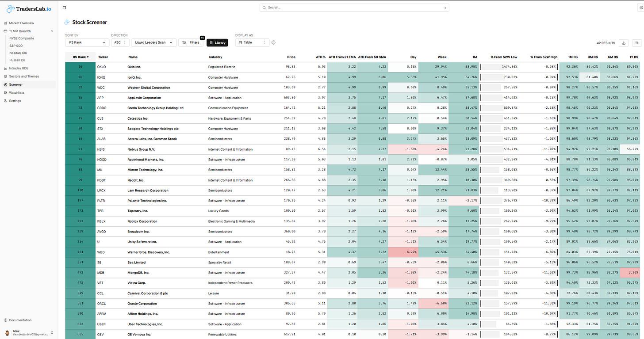
Task: Click the Market Overview chart icon
Action: 5,23
